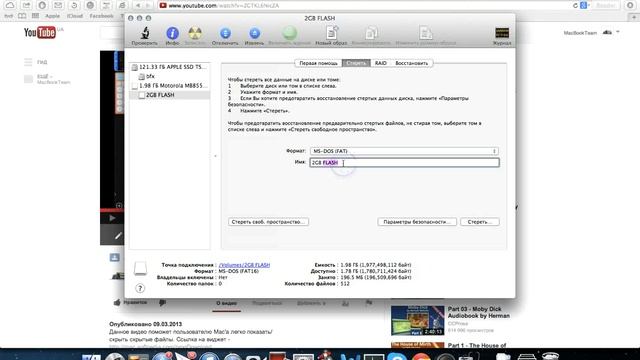Click the green enable journaling icon
The image size is (640, 360).
289,33
